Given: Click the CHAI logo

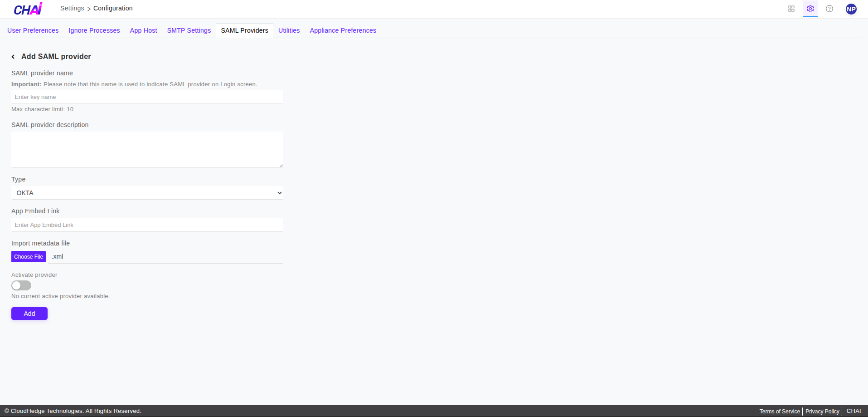Looking at the screenshot, I should coord(28,8).
